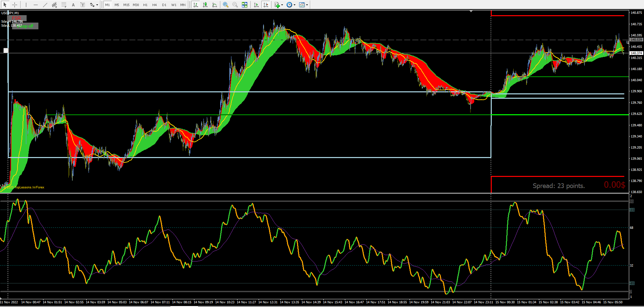Screen dimensions: 644x307
Task: Click the chart templates icon
Action: (x=302, y=5)
